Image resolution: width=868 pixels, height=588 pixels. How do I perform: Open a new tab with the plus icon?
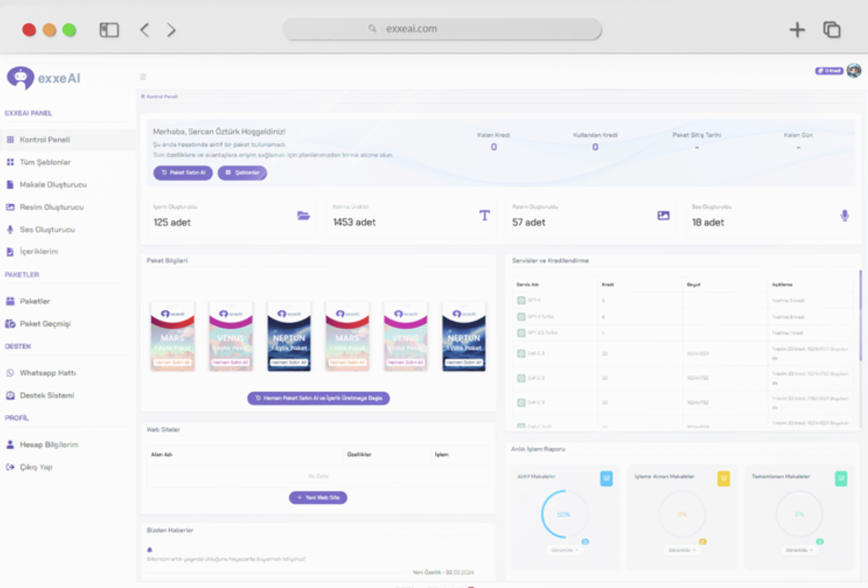click(x=797, y=29)
